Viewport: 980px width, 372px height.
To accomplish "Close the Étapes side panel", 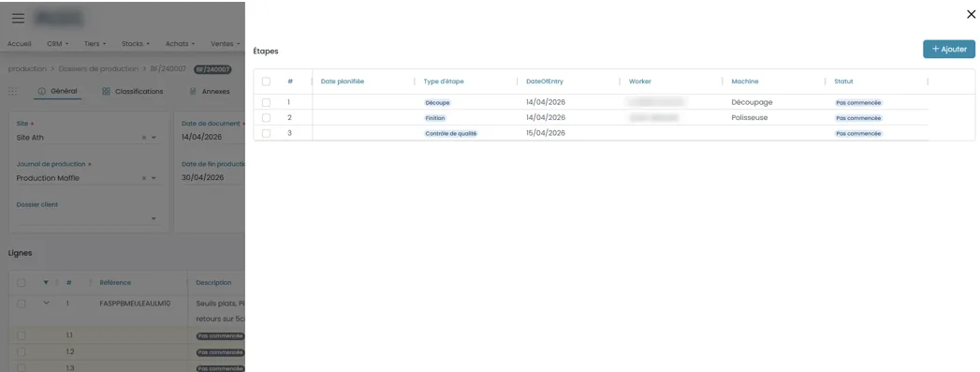I will (x=971, y=14).
